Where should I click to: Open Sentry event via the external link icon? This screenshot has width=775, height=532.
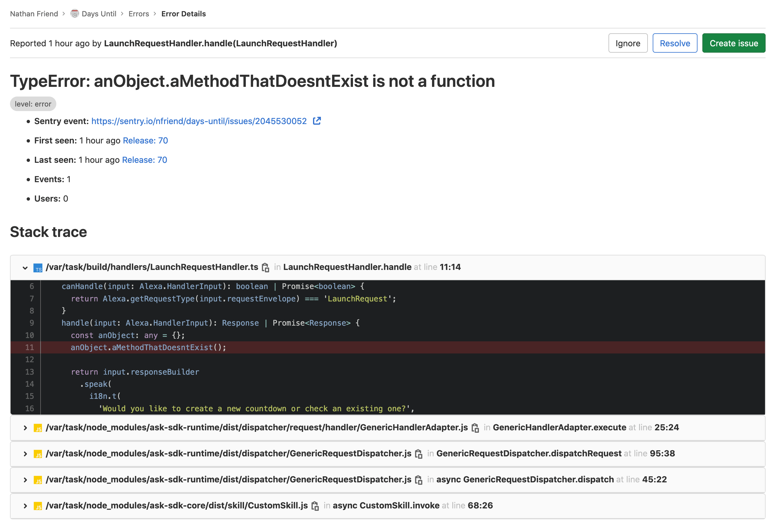pos(316,121)
